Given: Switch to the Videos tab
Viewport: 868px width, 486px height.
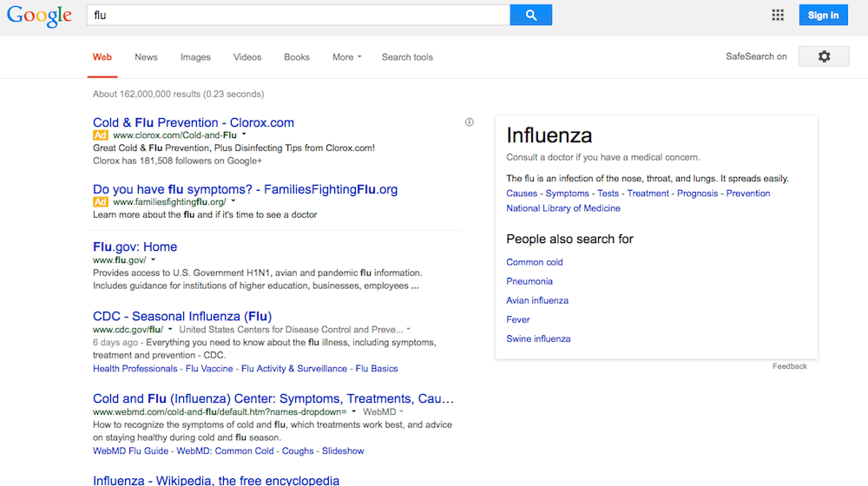Looking at the screenshot, I should point(247,57).
